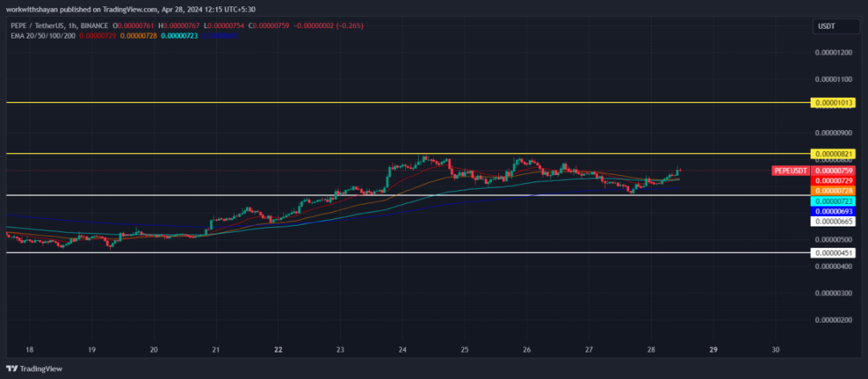Click date 24 on the time axis
The height and width of the screenshot is (379, 868).
[x=403, y=350]
